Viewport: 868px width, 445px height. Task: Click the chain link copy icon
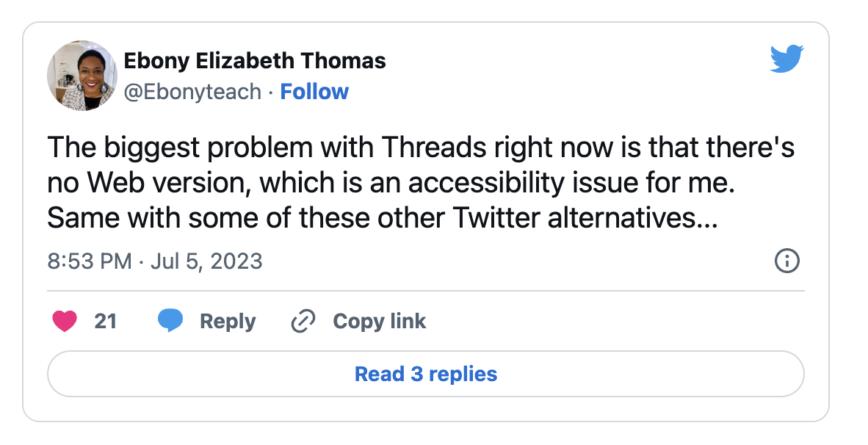point(303,321)
